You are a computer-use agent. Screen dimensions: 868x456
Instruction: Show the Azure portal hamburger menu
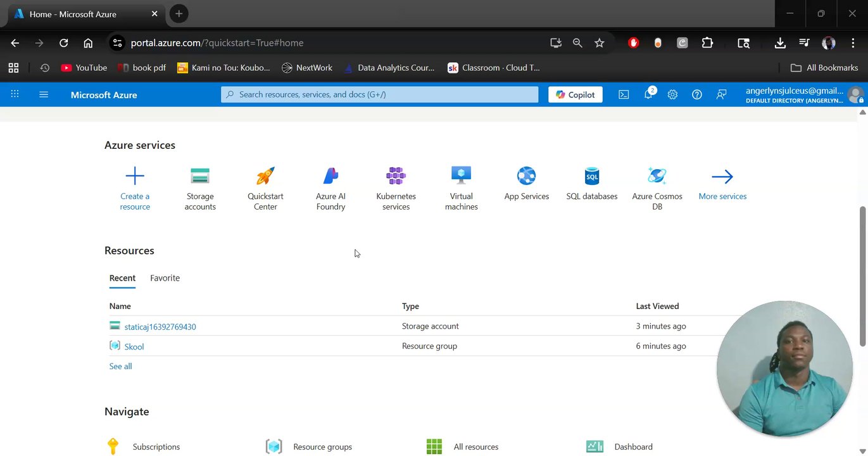(x=44, y=94)
